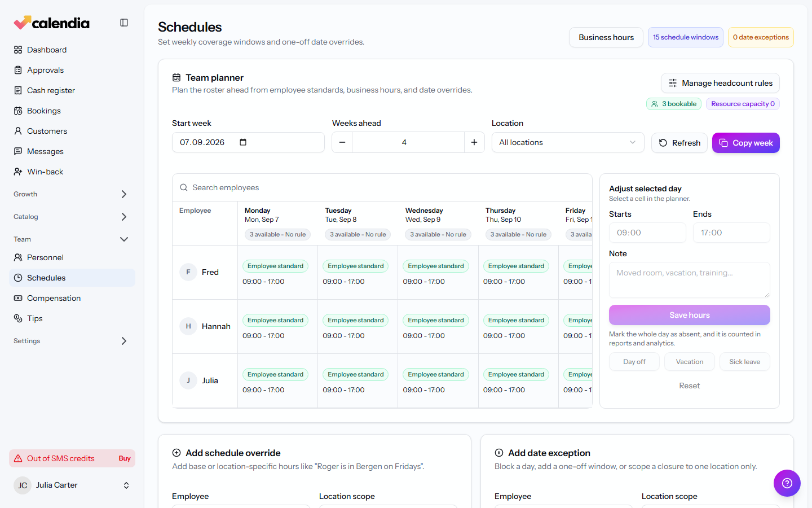Click Reset in Adjust selected day

[x=690, y=386]
